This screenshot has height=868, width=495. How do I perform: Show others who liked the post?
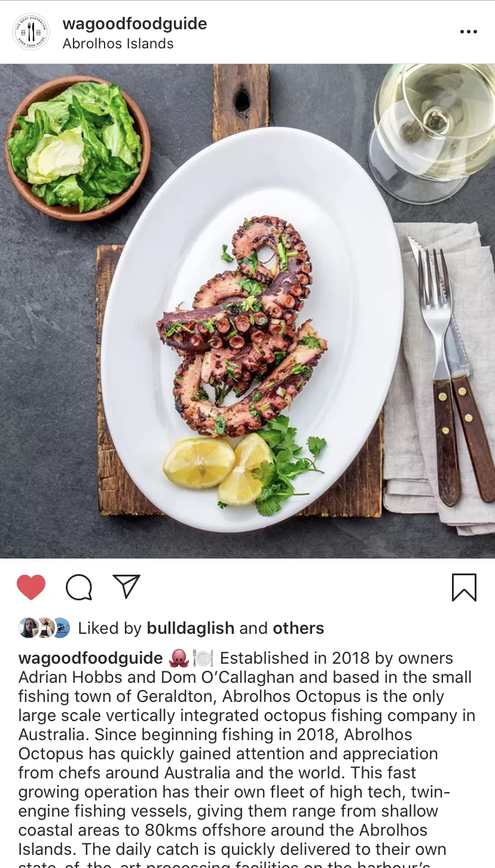(x=298, y=628)
